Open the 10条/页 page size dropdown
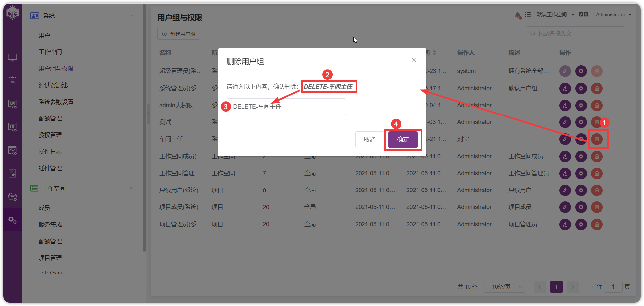The width and height of the screenshot is (644, 306). point(505,287)
